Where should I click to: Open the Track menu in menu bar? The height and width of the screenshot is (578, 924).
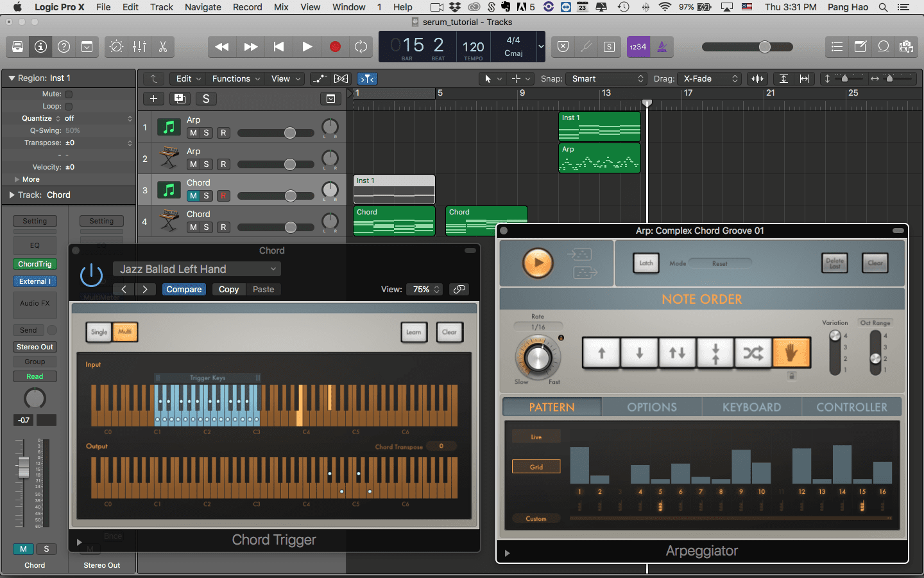[x=162, y=7]
